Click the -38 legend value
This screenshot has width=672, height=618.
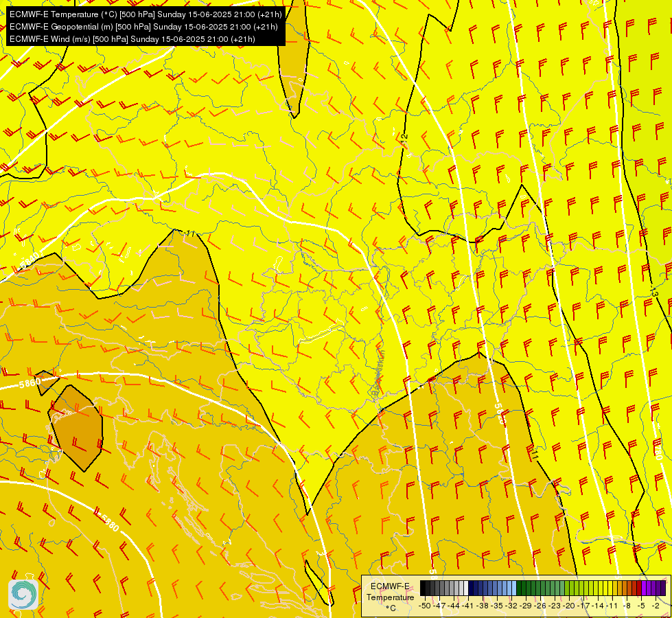click(x=483, y=606)
